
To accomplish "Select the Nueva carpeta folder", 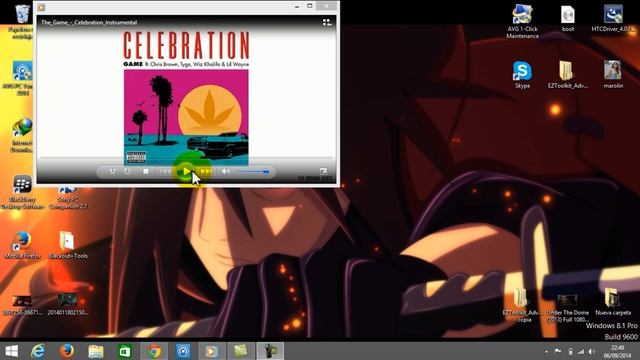I will pyautogui.click(x=613, y=301).
